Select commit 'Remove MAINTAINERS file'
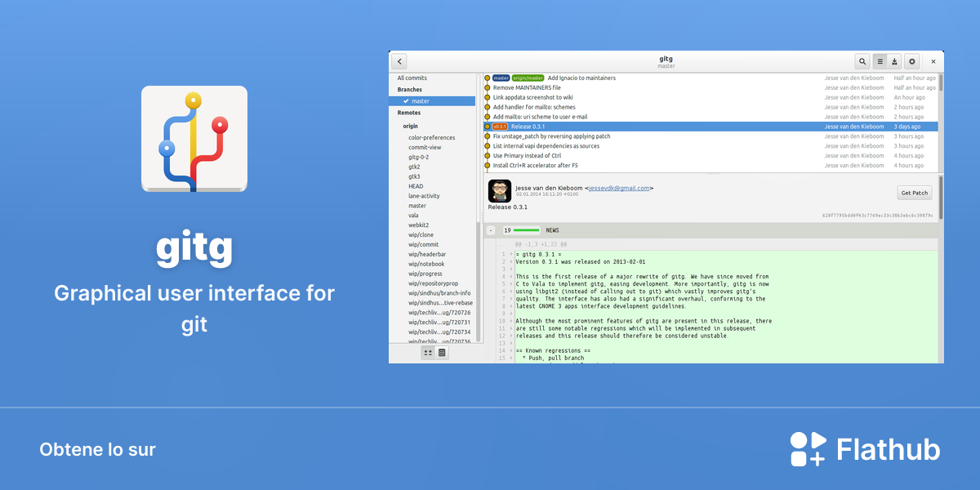The height and width of the screenshot is (490, 980). [x=710, y=87]
